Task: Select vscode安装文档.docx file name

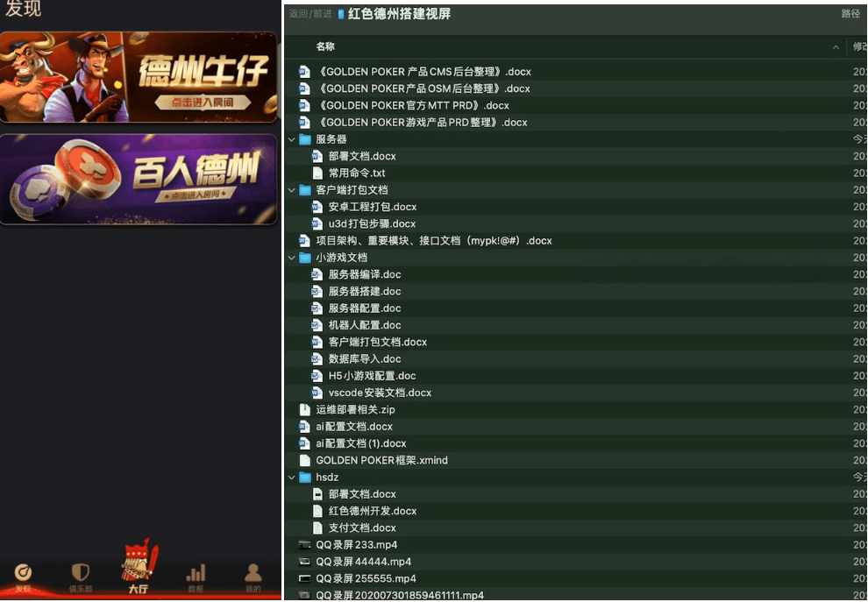Action: coord(380,393)
